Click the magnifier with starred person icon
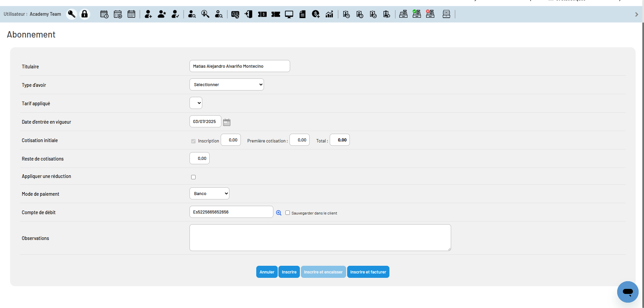Viewport: 644px width, 308px height. tap(205, 14)
